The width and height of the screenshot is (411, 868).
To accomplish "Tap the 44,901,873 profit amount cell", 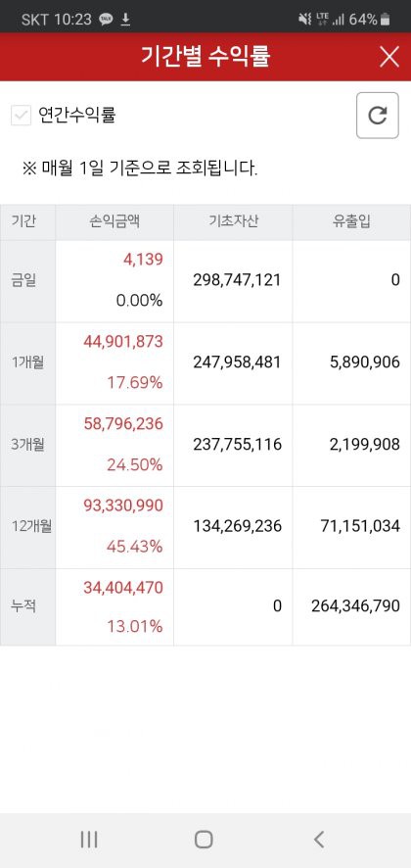I will [123, 342].
